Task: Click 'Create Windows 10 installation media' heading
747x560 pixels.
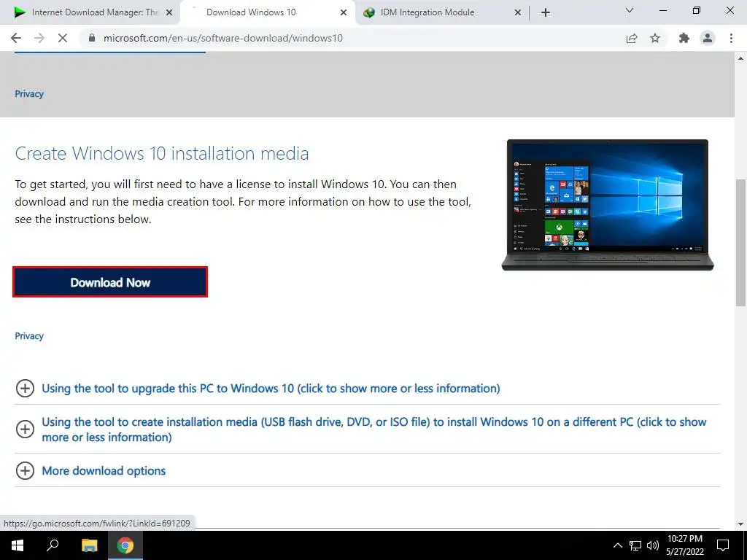Action: click(x=162, y=153)
